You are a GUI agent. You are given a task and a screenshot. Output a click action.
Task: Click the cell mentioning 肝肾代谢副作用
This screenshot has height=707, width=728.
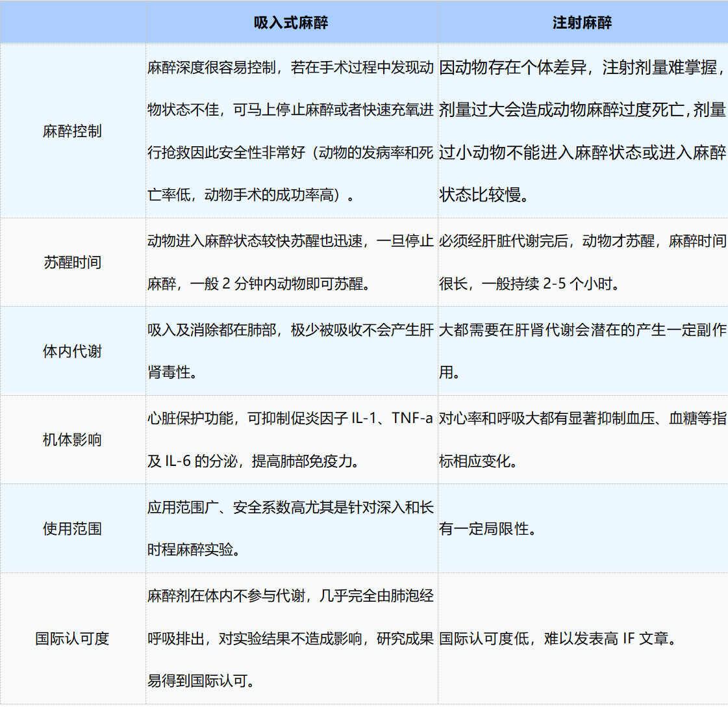tap(581, 351)
